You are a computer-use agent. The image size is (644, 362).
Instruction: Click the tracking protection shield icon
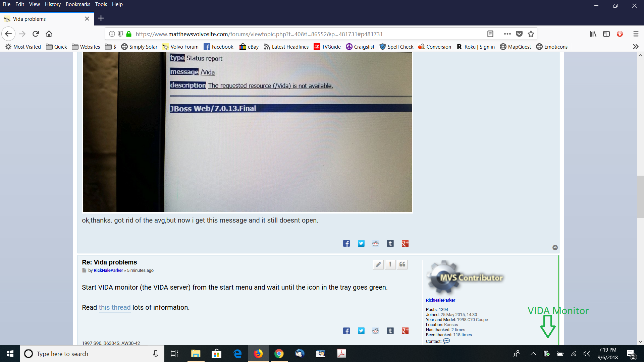click(120, 34)
